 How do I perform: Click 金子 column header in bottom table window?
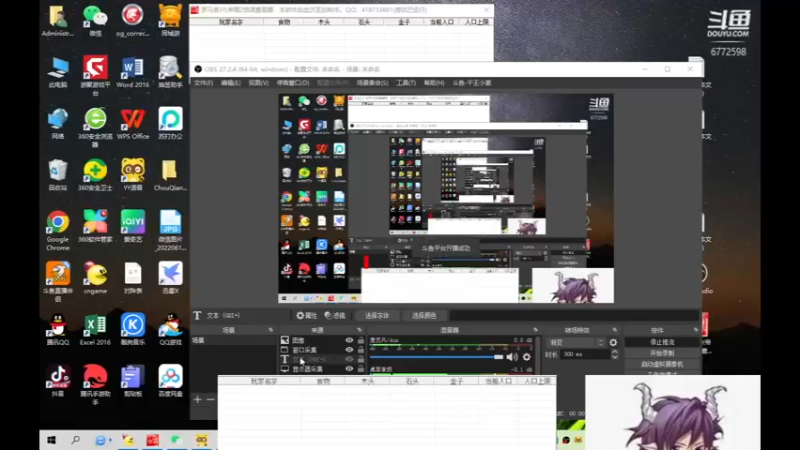tap(457, 381)
